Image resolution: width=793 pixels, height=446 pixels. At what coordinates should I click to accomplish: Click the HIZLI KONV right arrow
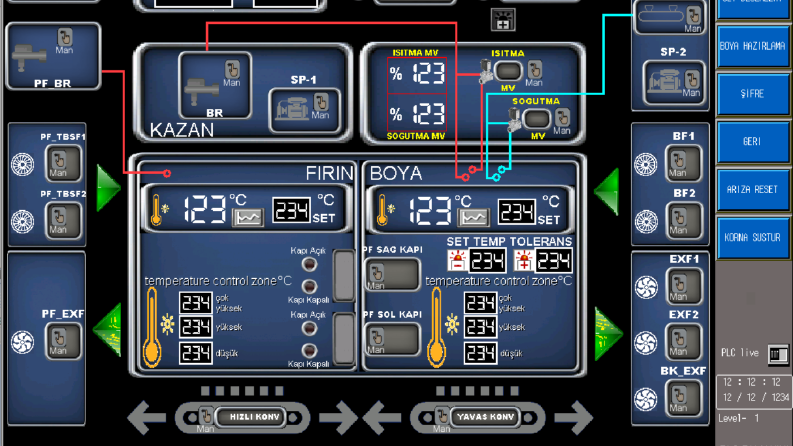pos(338,418)
